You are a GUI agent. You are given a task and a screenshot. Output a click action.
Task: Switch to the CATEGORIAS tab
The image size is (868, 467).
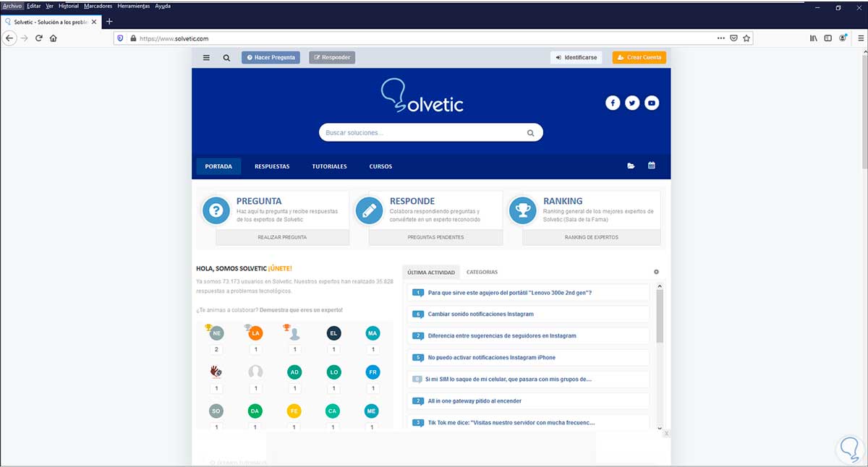click(x=482, y=273)
